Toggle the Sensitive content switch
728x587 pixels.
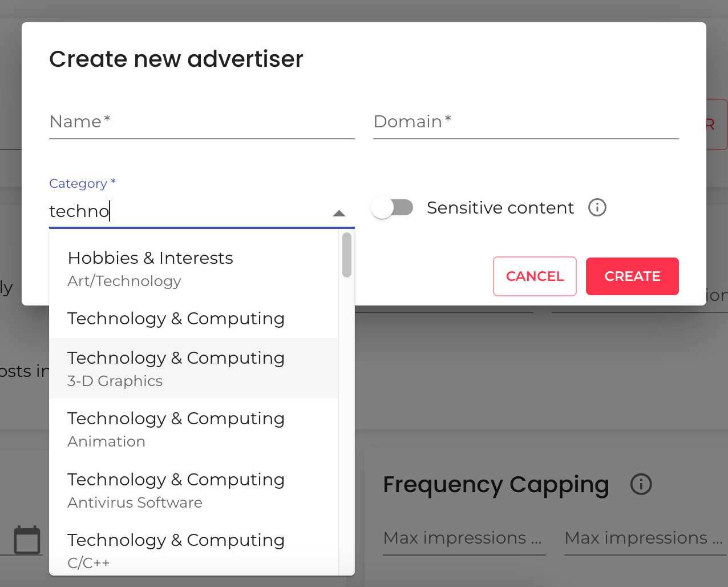[392, 207]
